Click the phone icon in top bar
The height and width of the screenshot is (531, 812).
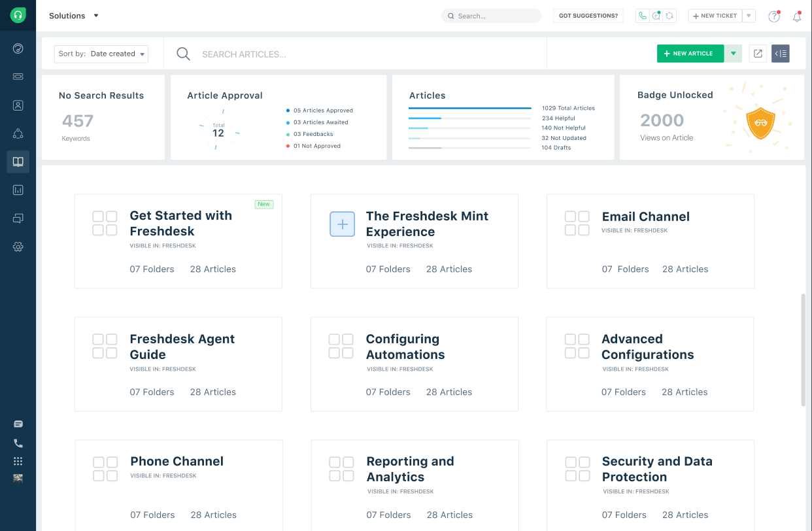tap(642, 16)
